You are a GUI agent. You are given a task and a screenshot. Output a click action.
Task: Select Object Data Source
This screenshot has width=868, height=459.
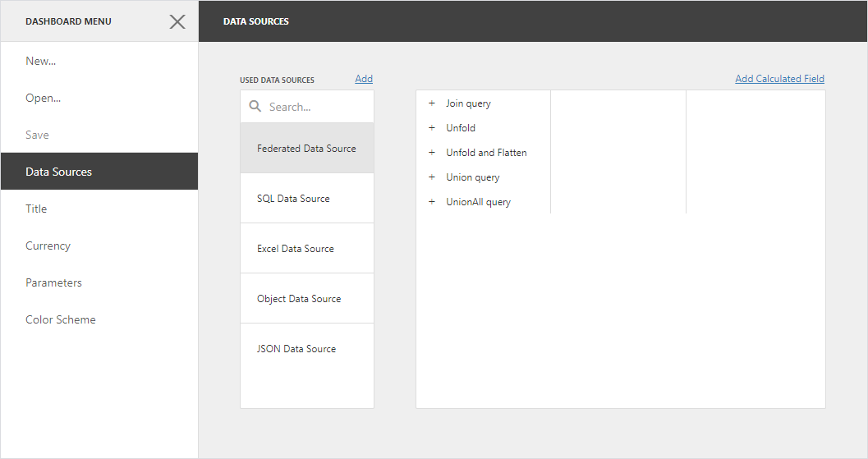[307, 298]
